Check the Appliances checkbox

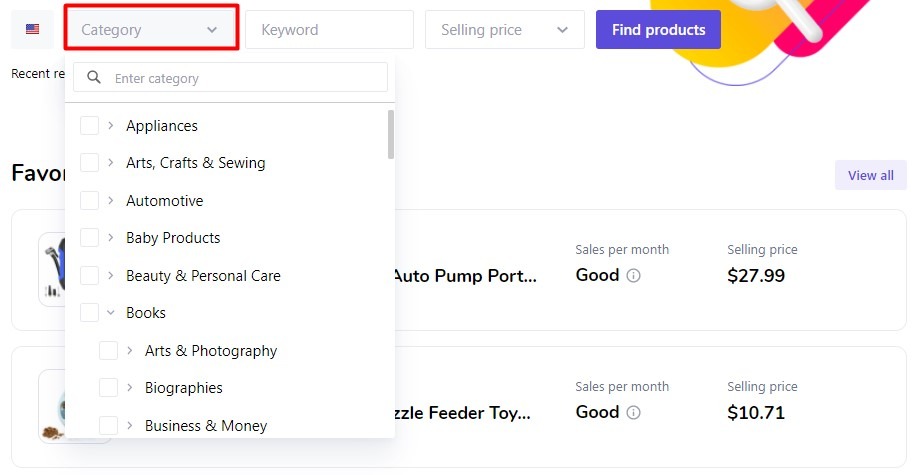(x=89, y=125)
